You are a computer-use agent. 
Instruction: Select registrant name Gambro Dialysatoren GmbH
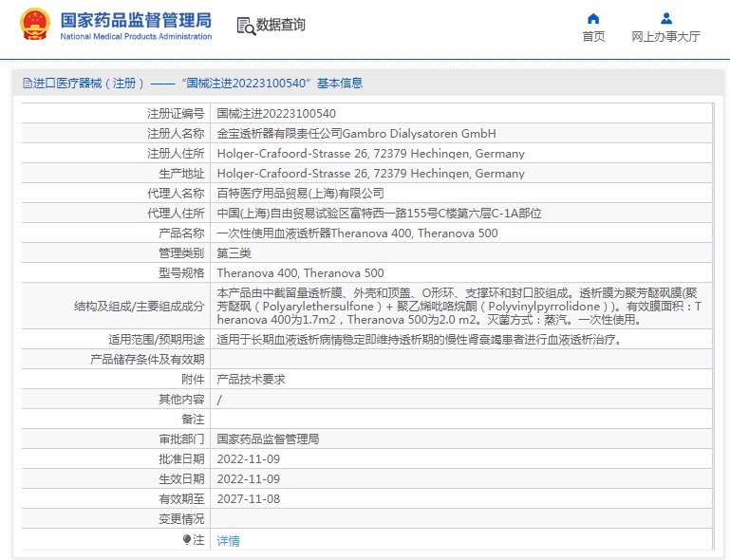419,134
